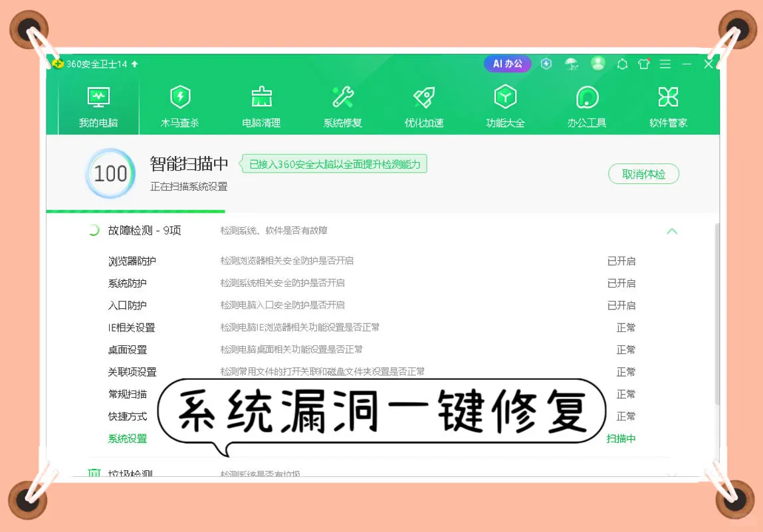The width and height of the screenshot is (763, 532).
Task: Open the umbrella network protection icon
Action: coord(572,64)
